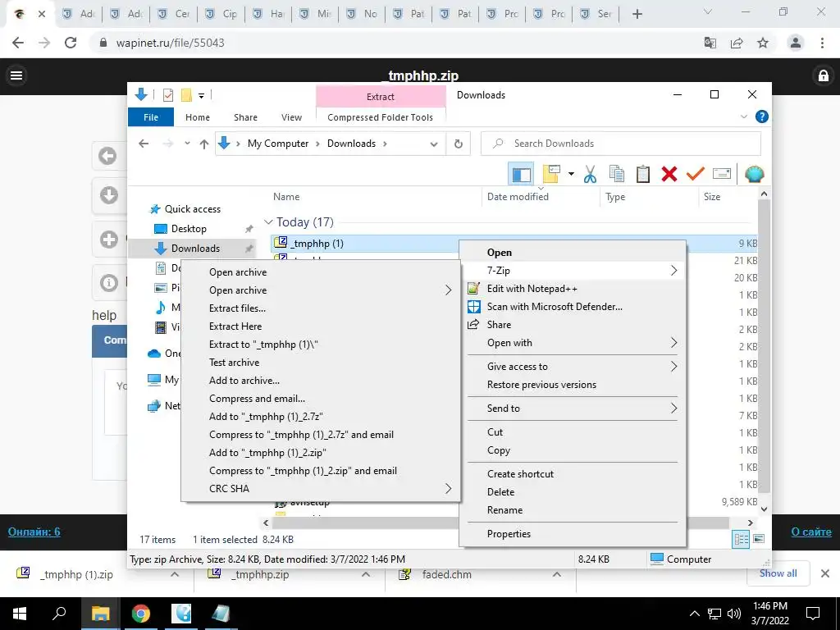Viewport: 840px width, 630px height.
Task: Expand the Give access to submenu
Action: click(x=573, y=367)
